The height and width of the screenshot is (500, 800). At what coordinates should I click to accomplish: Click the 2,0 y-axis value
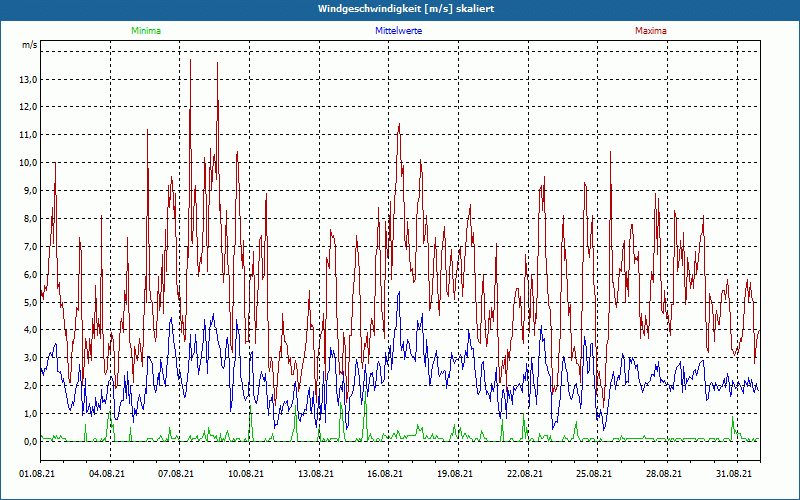click(30, 386)
